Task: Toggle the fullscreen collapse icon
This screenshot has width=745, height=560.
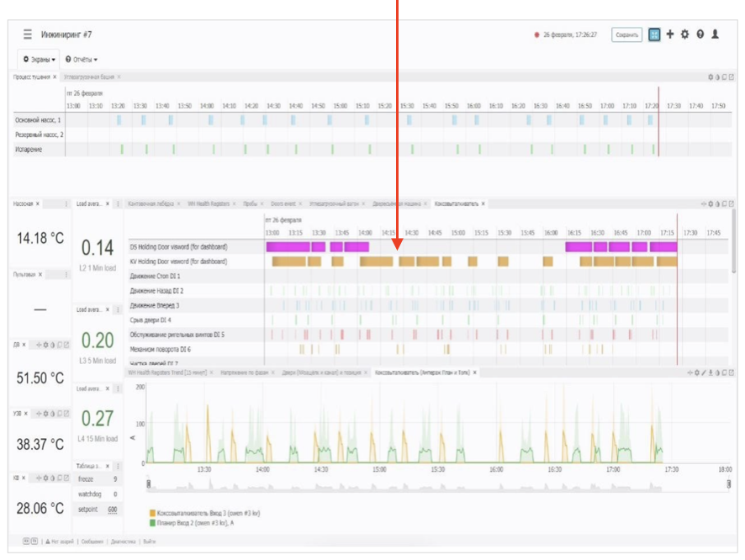Action: [654, 34]
